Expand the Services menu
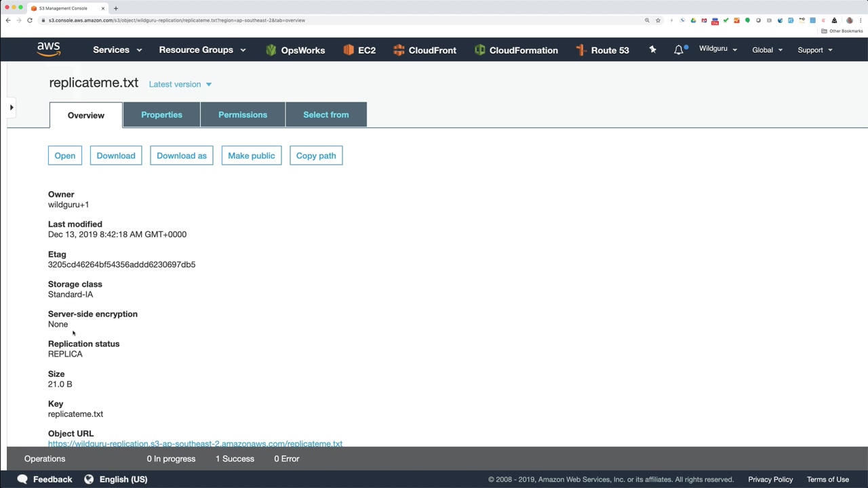 (117, 50)
